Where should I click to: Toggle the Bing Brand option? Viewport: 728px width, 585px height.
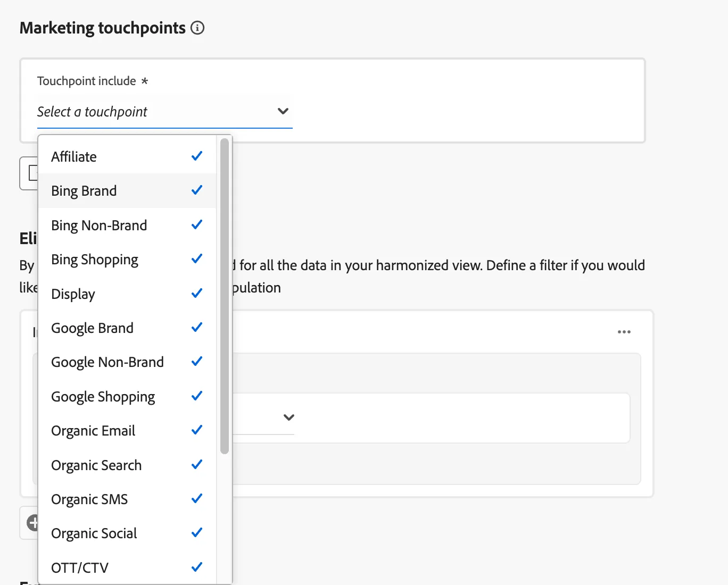[127, 190]
